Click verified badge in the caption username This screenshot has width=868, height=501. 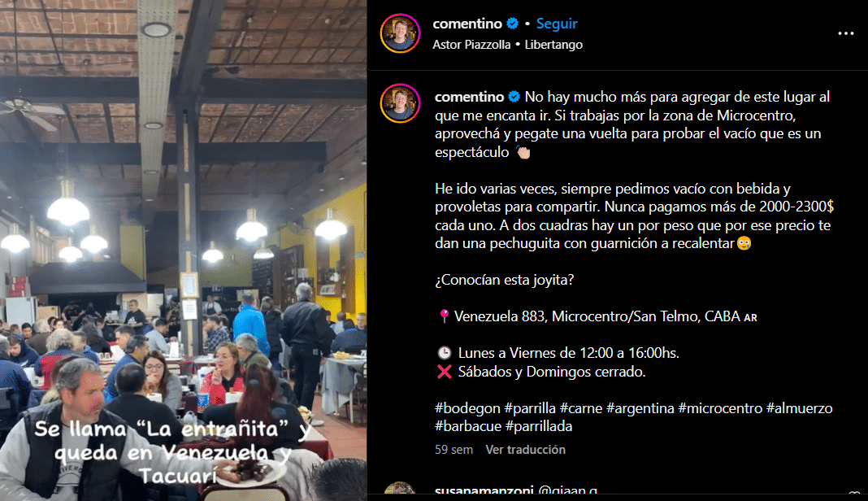coord(514,97)
